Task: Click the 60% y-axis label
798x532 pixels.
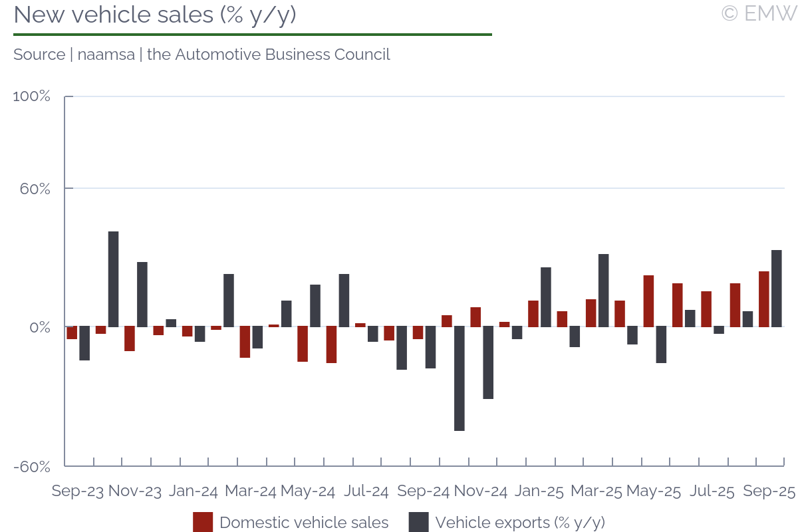Action: [35, 189]
